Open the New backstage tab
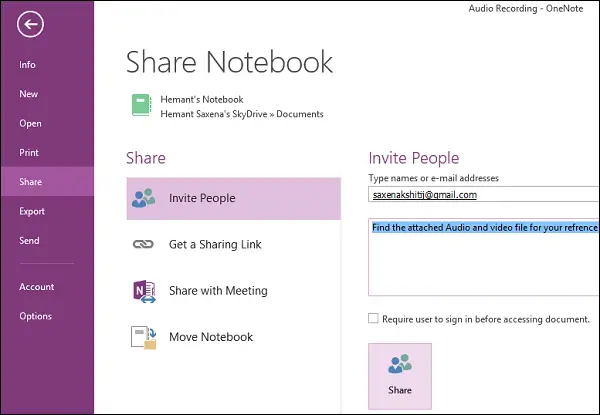Screen dimensions: 600x415 [29, 94]
